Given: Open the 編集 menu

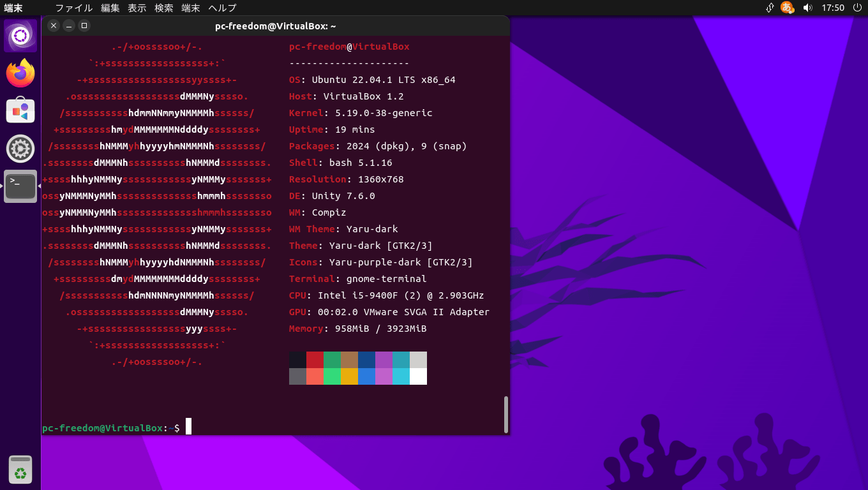Looking at the screenshot, I should click(x=110, y=8).
